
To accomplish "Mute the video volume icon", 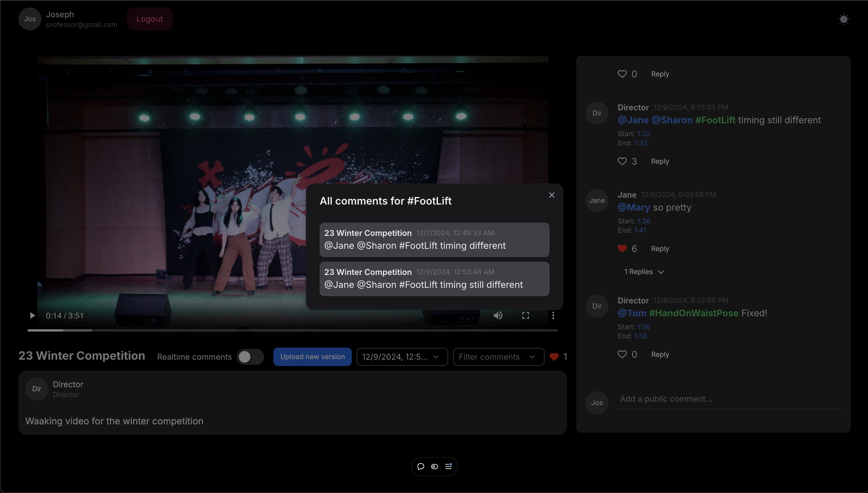I will pos(498,315).
